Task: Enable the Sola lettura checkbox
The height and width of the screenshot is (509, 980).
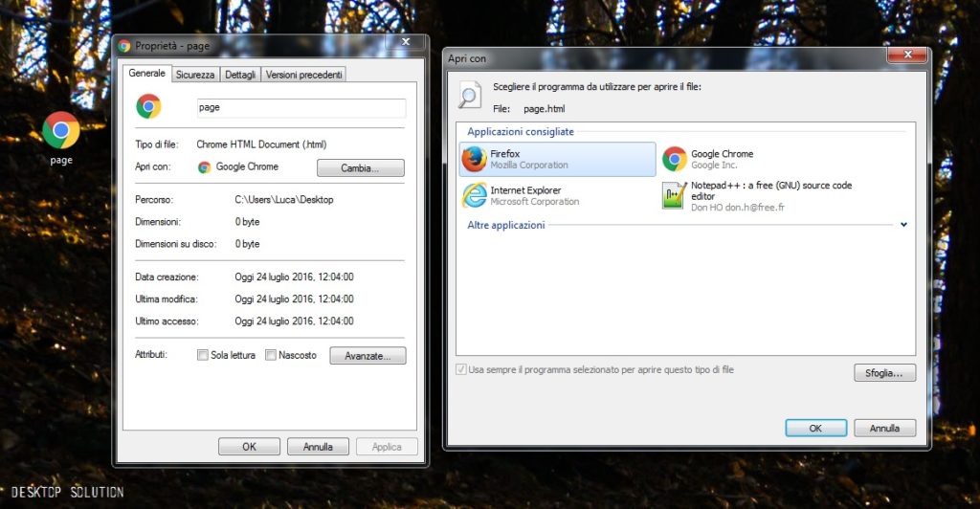Action: click(202, 355)
